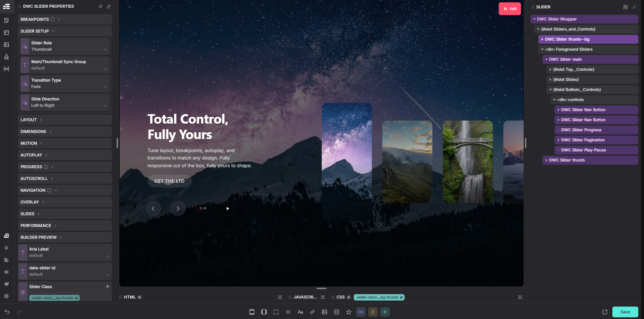
Task: Insert a heading element (H)
Action: 288,312
